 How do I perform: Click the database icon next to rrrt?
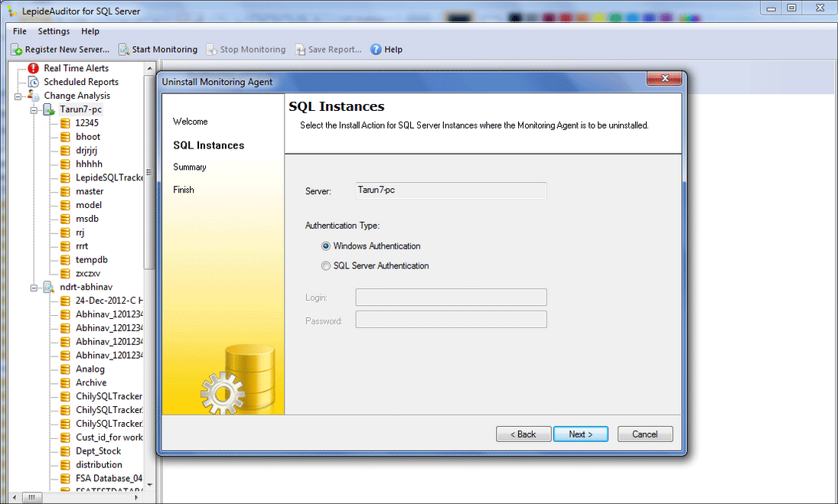(x=65, y=246)
